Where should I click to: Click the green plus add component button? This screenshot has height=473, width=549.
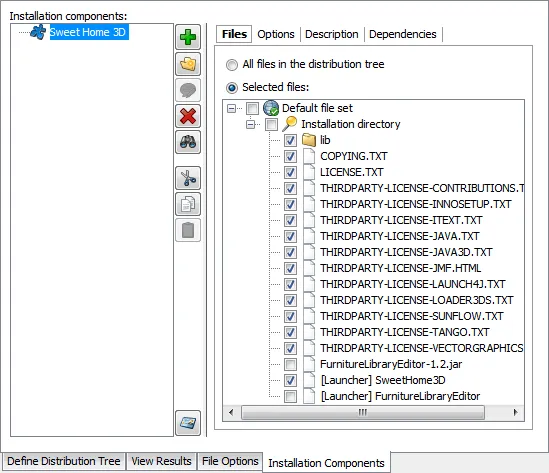click(x=188, y=37)
